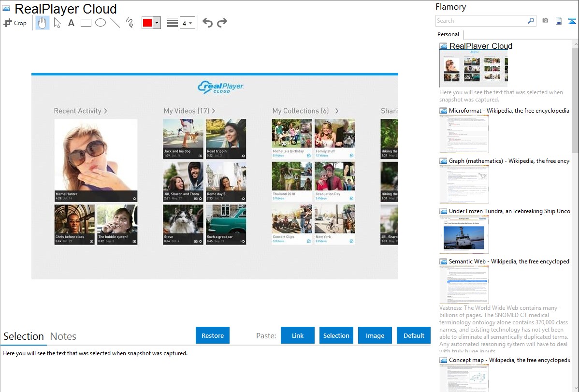Click the Flamory Search field

481,21
